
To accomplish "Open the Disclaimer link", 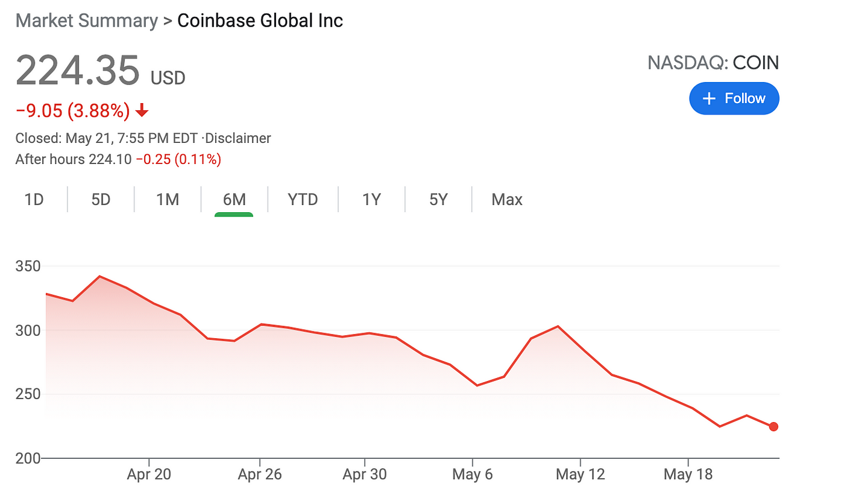I will pos(238,138).
